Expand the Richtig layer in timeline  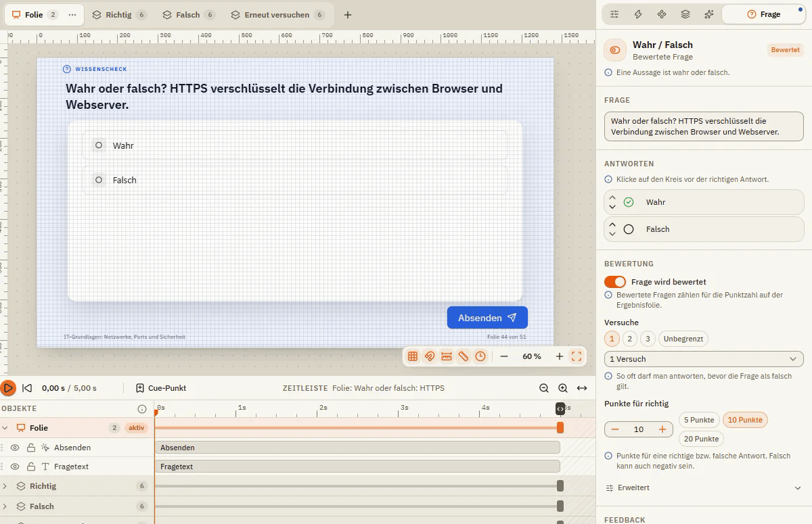click(x=5, y=486)
